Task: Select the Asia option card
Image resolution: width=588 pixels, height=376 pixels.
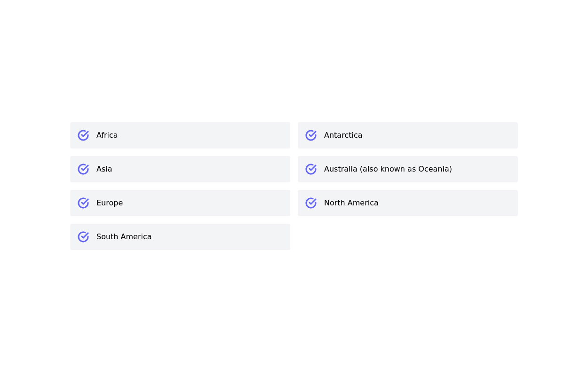Action: tap(180, 169)
